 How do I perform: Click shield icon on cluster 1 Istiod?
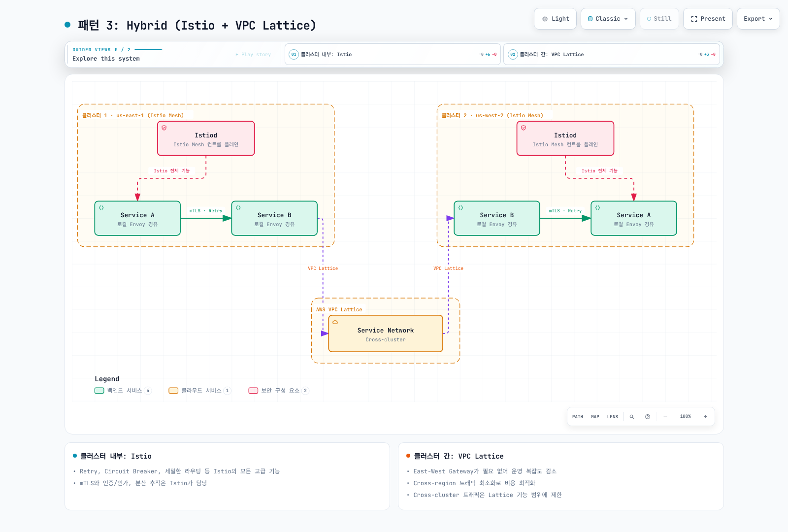164,128
